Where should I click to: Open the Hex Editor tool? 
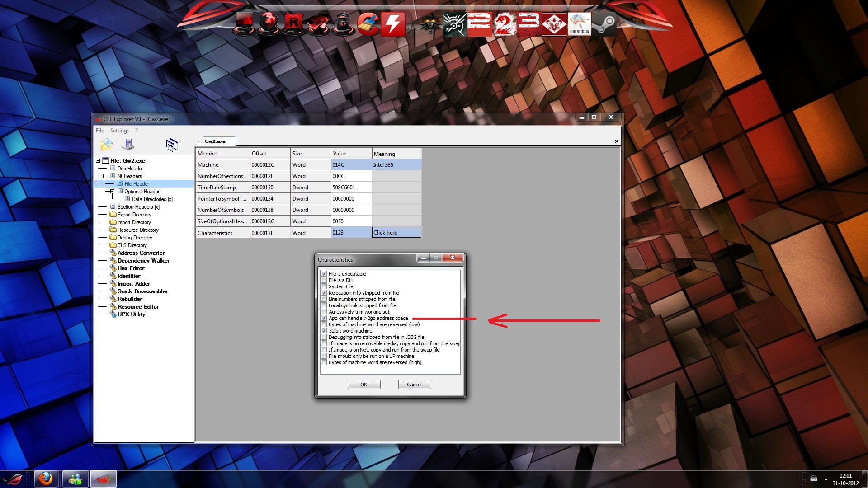tap(131, 268)
